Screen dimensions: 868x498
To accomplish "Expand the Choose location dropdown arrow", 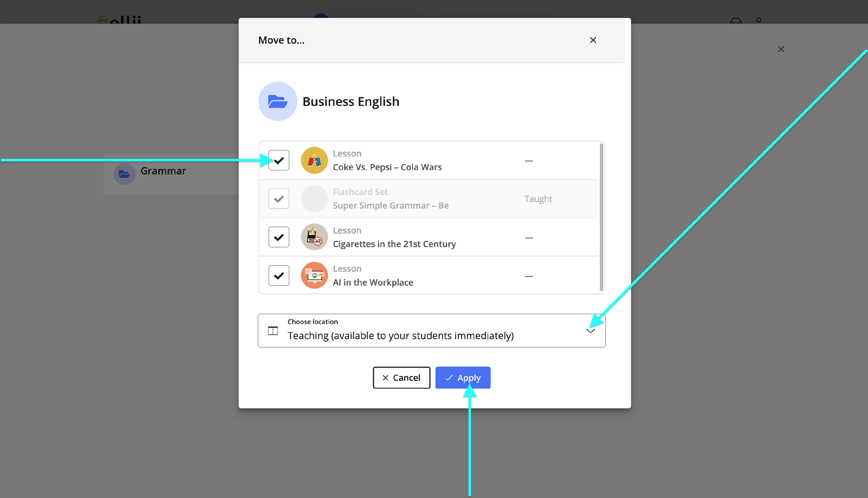I will click(590, 331).
